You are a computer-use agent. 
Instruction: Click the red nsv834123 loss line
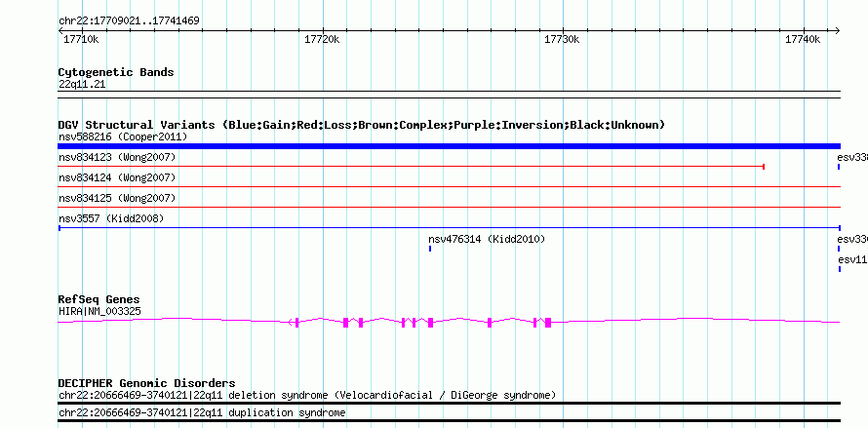(x=412, y=166)
